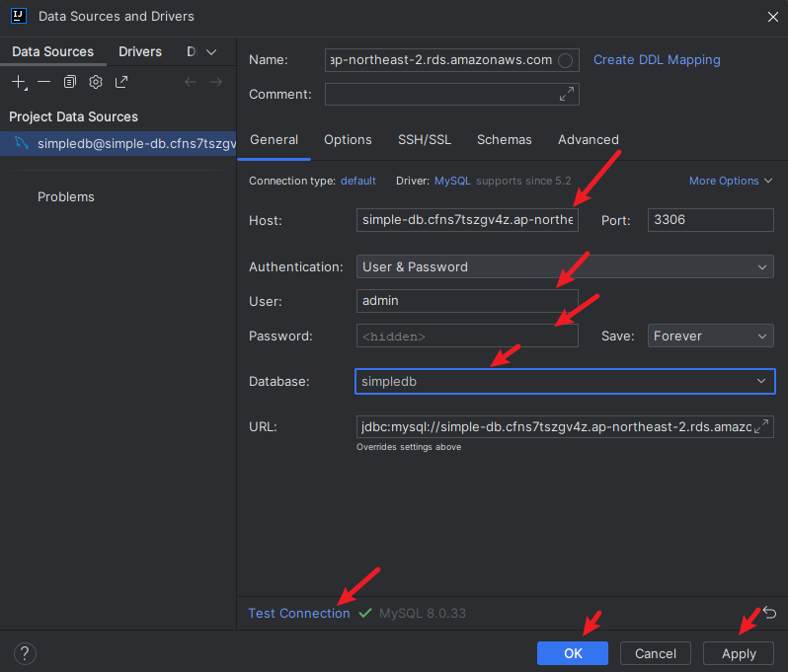The width and height of the screenshot is (788, 672).
Task: Expand the Comment field editor
Action: [x=567, y=94]
